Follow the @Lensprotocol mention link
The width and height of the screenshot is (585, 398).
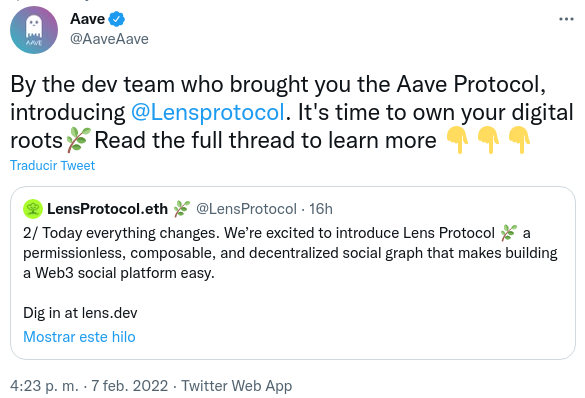208,112
